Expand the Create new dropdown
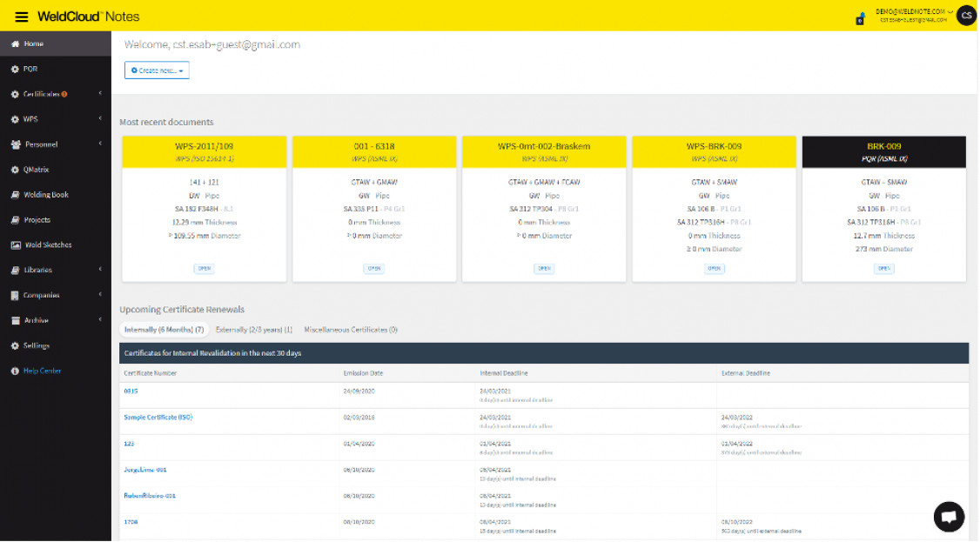This screenshot has height=542, width=980. [x=157, y=70]
